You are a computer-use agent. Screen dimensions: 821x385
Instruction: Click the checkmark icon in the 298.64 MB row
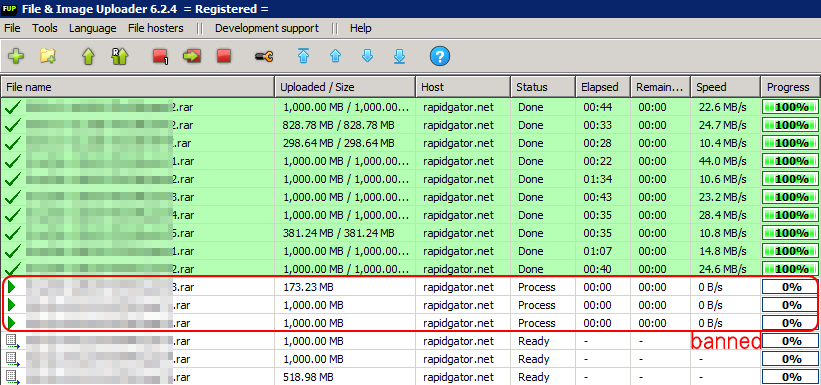[x=13, y=143]
